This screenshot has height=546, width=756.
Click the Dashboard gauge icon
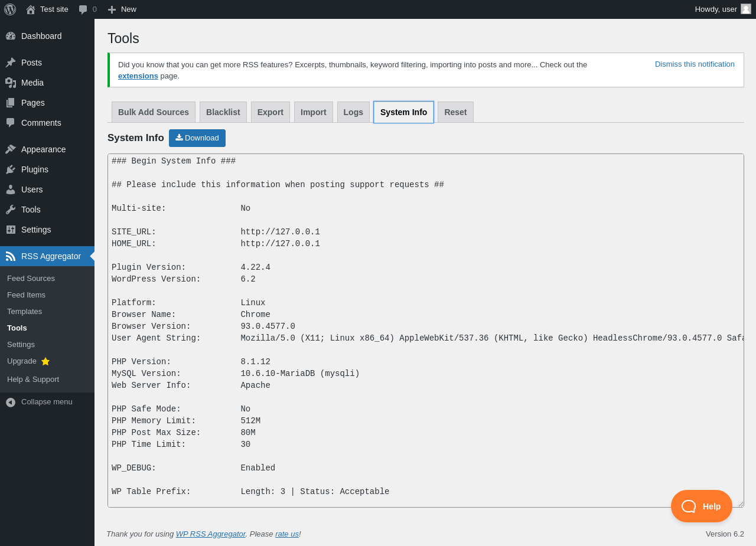(x=11, y=36)
